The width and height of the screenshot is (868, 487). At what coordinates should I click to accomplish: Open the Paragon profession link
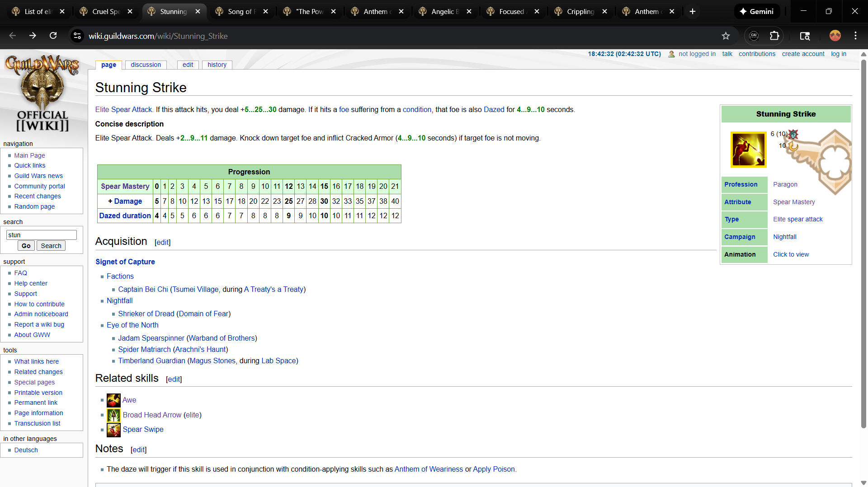(x=785, y=184)
